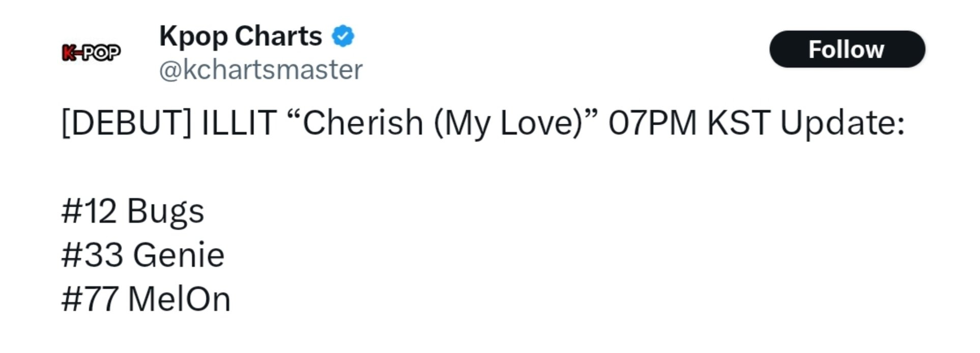Open the K-POP profile avatar
Viewport: 980px width, 353px height.
[91, 52]
